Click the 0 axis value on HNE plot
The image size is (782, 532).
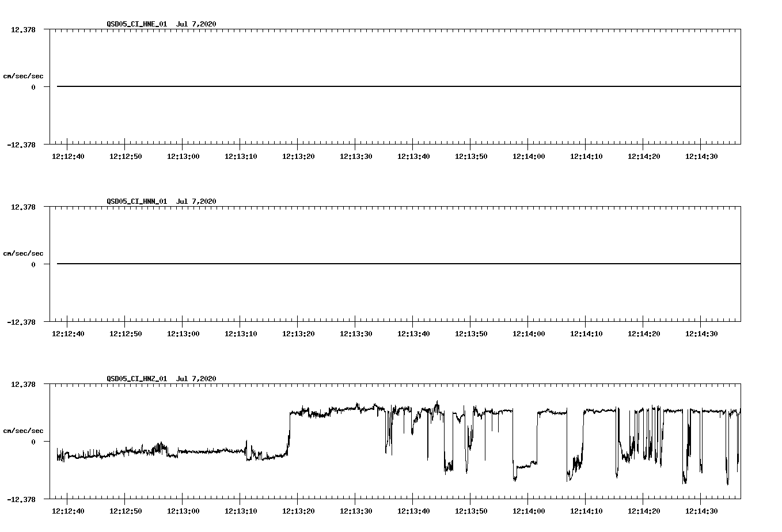(33, 87)
